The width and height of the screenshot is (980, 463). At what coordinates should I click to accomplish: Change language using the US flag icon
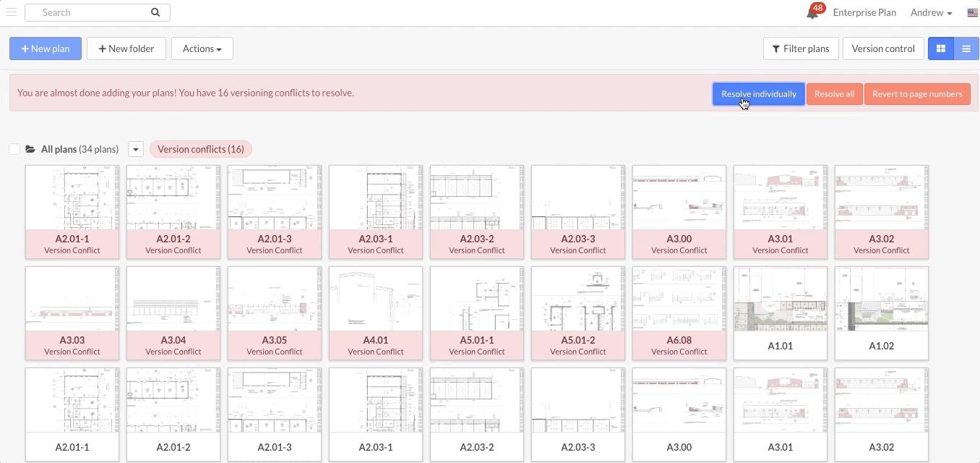click(972, 12)
